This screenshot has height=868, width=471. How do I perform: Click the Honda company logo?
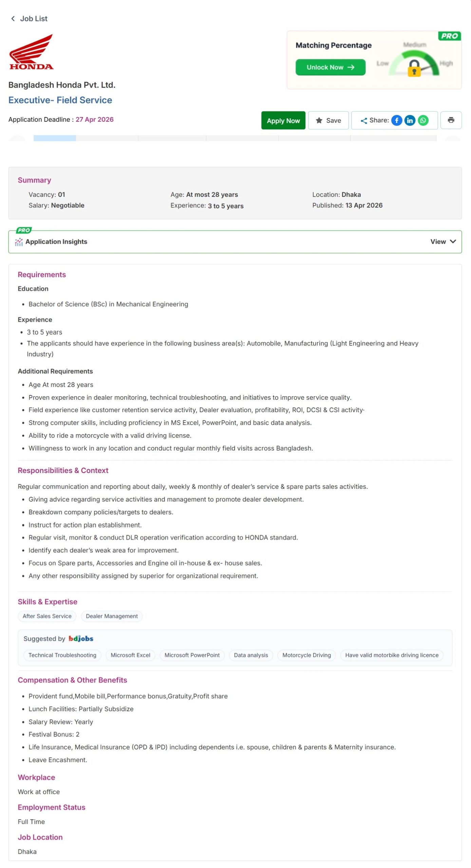31,52
